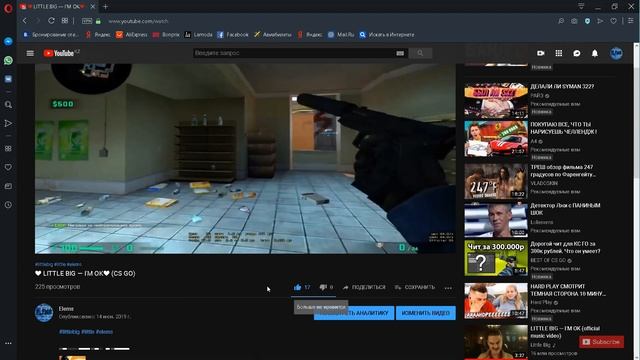The height and width of the screenshot is (360, 640).
Task: Open channel avatar below video
Action: (44, 313)
